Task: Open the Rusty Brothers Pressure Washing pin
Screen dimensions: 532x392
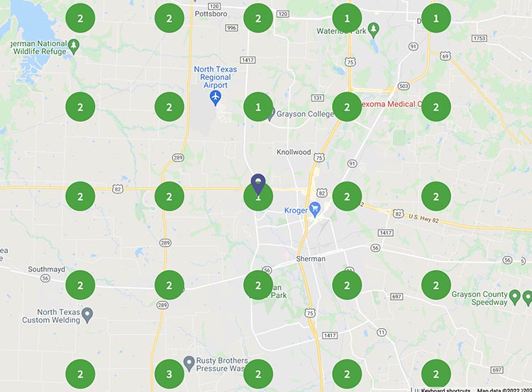Action: [x=189, y=364]
